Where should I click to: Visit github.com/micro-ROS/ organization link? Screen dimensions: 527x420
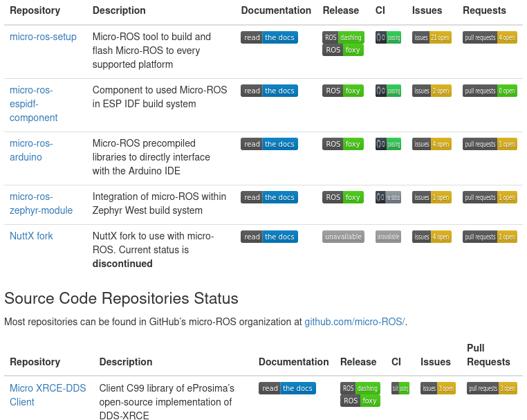point(355,322)
